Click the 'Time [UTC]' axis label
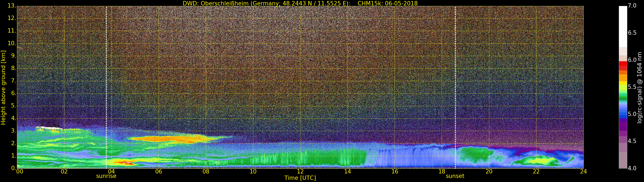Viewport: 644px width, 182px height. coord(300,178)
